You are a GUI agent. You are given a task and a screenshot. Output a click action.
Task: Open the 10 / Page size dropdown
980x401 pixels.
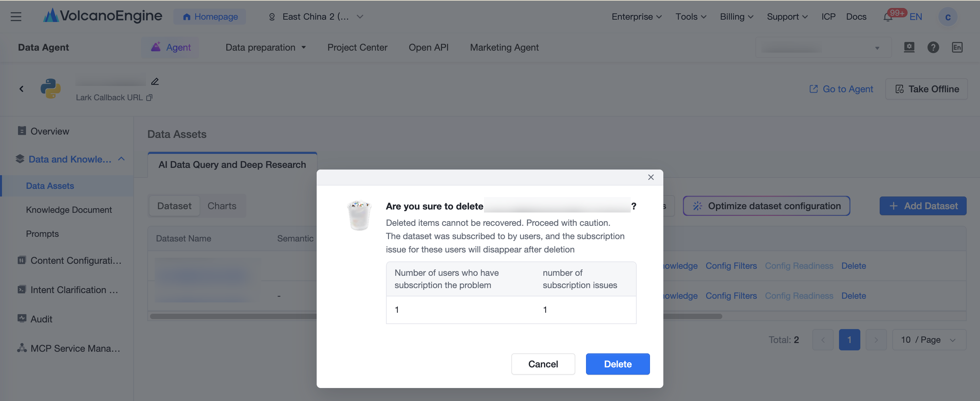point(929,339)
